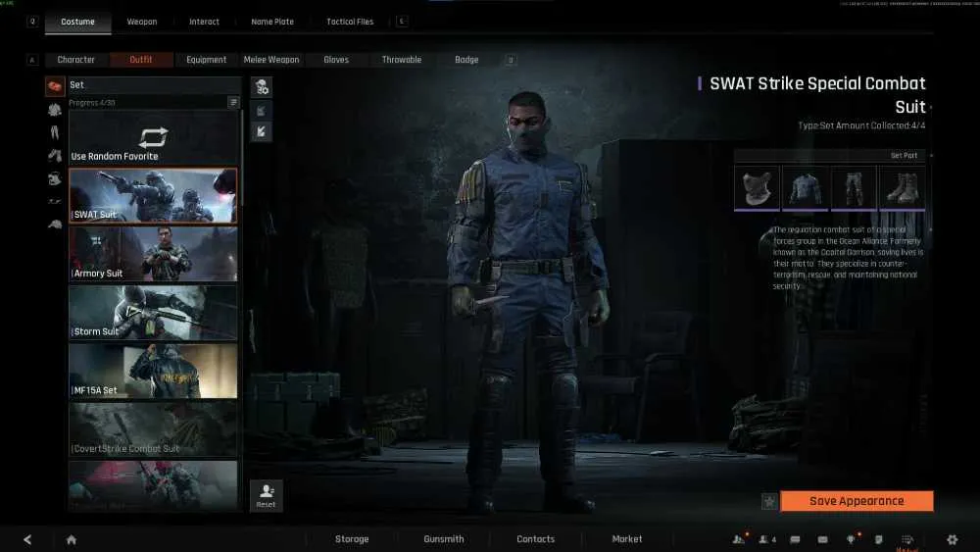Image resolution: width=980 pixels, height=552 pixels.
Task: Open the trophy achievements icon
Action: click(852, 539)
